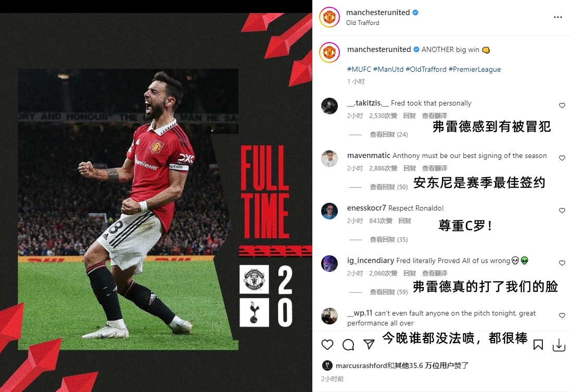
Task: Save post with bookmark icon
Action: 538,345
